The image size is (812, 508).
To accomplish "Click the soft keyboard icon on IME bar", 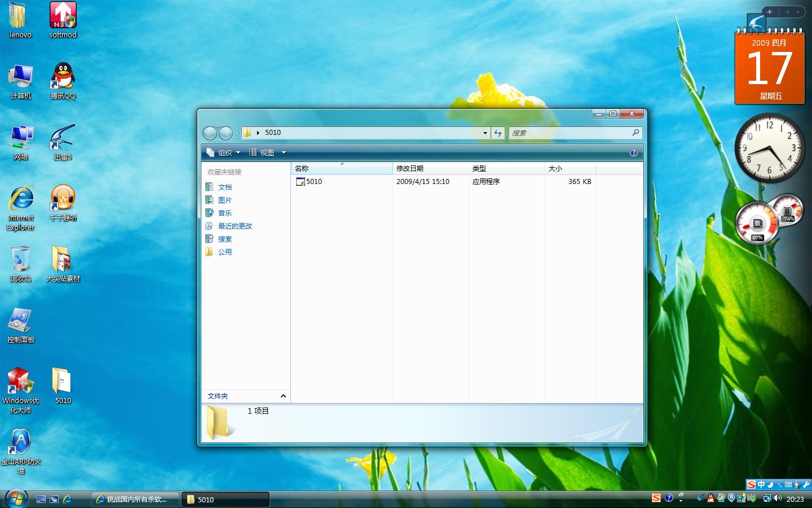I will coord(788,485).
